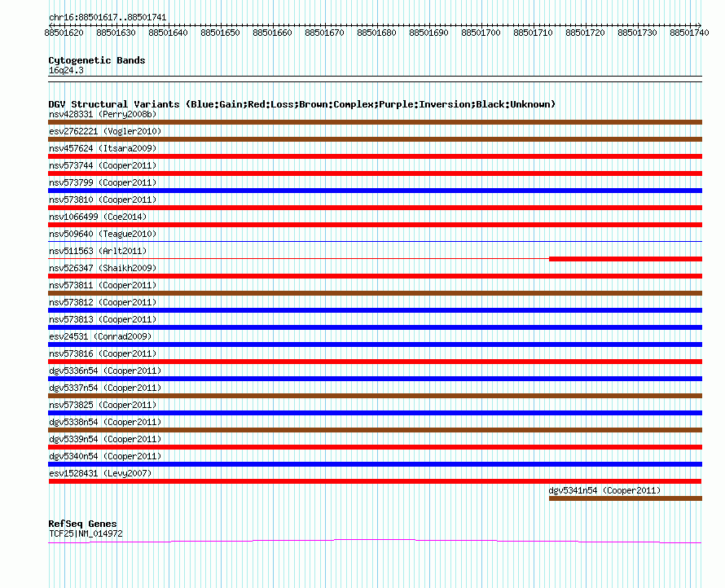Click the brown bar under esv2762221
The image size is (725, 588).
tap(375, 139)
